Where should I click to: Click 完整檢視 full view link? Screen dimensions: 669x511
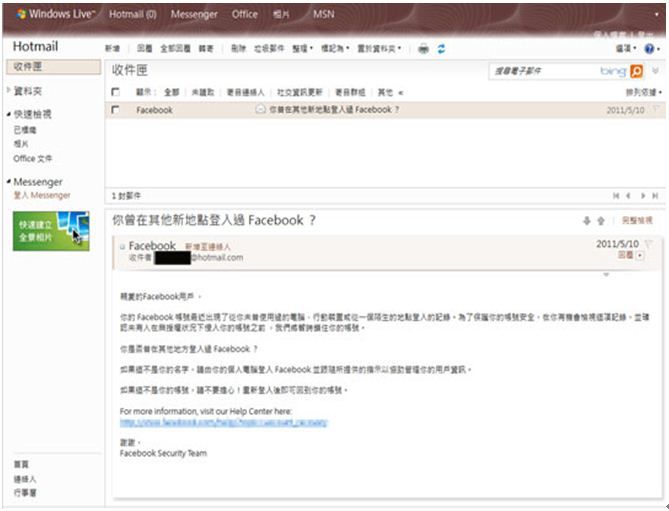(637, 220)
